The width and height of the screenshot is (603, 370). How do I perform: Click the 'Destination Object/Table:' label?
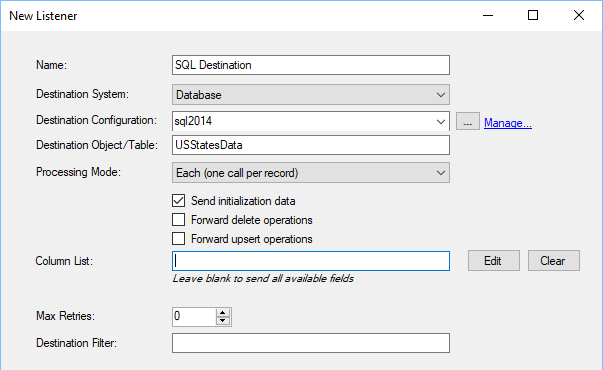(97, 145)
